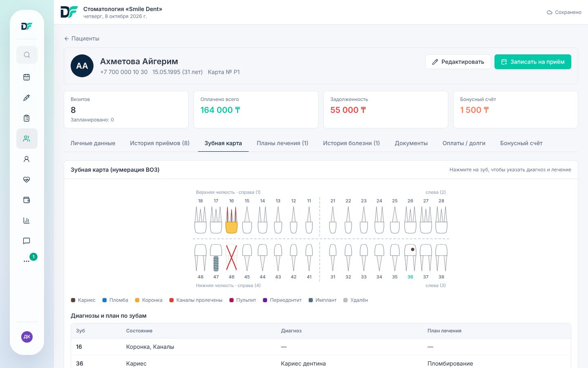Click Записать на приём button

pos(533,62)
